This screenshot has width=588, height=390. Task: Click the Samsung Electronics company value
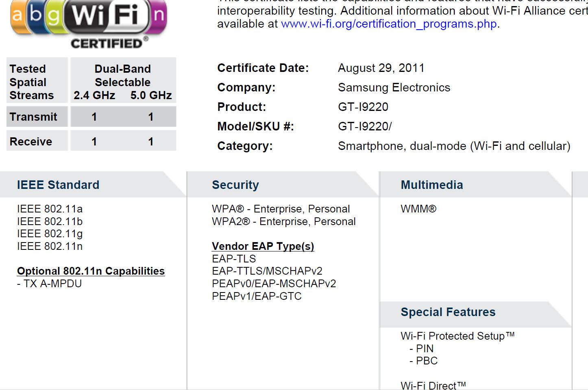click(x=394, y=88)
